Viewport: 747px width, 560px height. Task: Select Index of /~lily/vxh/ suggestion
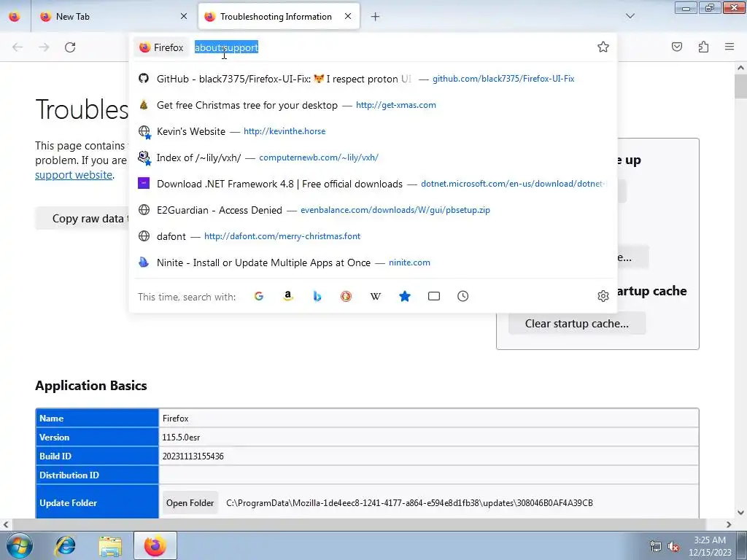[x=373, y=157]
